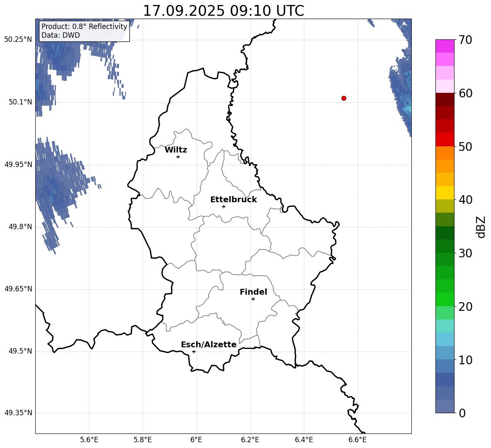Click the turquoise colorbar segment below 20
491x448 pixels.
pos(445,326)
